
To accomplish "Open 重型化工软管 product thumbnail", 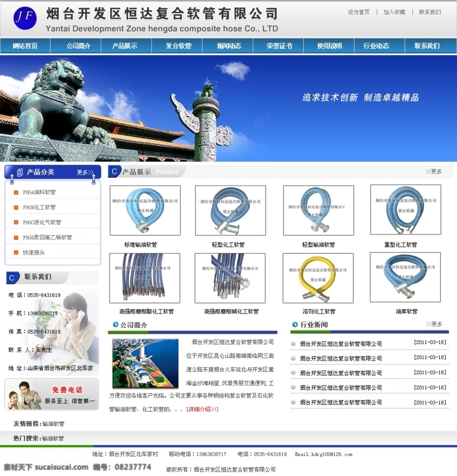I will click(x=406, y=210).
